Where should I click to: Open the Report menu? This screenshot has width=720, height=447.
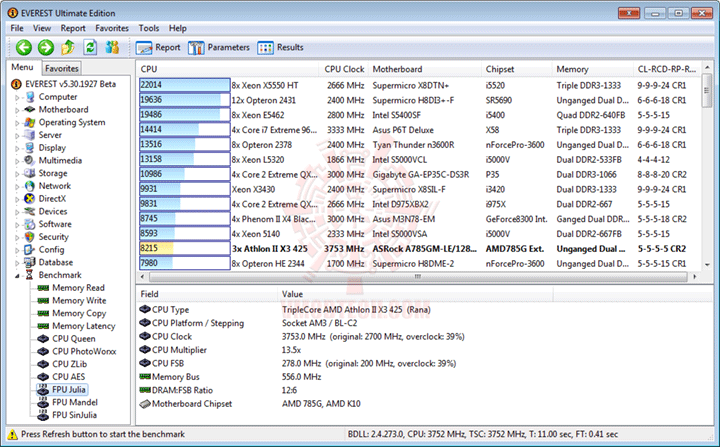73,28
